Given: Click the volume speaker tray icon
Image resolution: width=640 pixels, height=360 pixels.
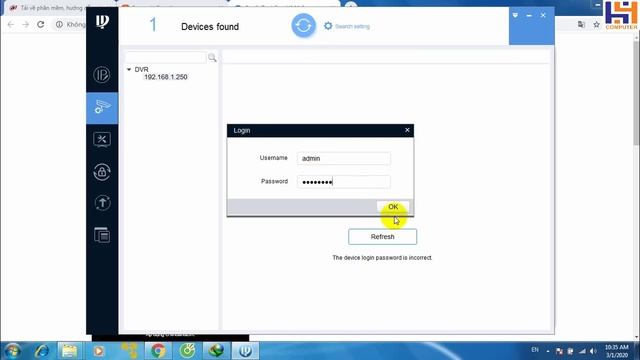Looking at the screenshot, I should coord(593,351).
